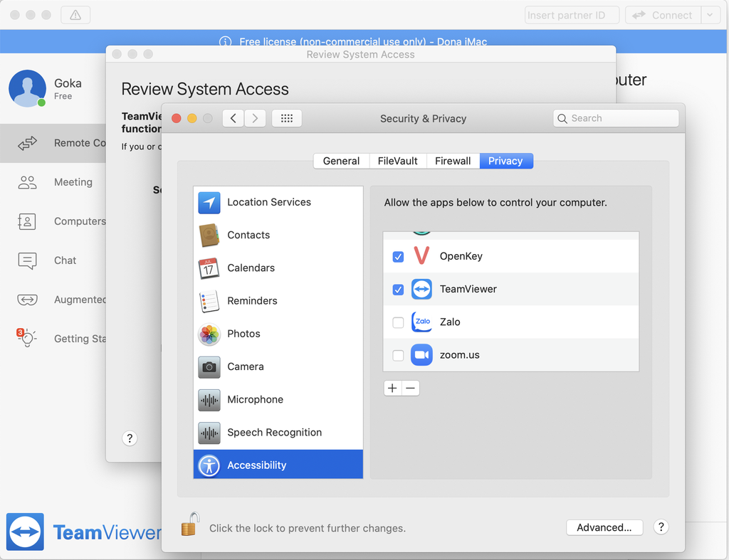Open help in Security & Privacy window
The height and width of the screenshot is (560, 729).
[661, 527]
